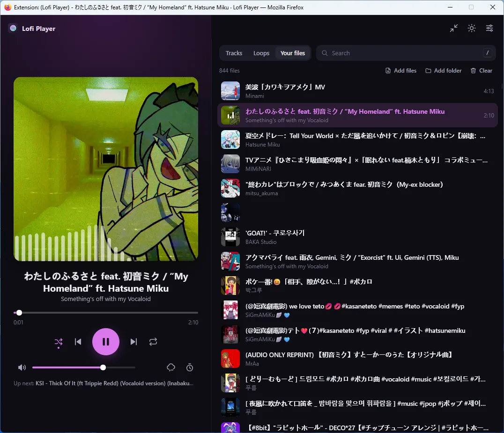Play the Tell Your World Hatsune Miku track

click(357, 139)
